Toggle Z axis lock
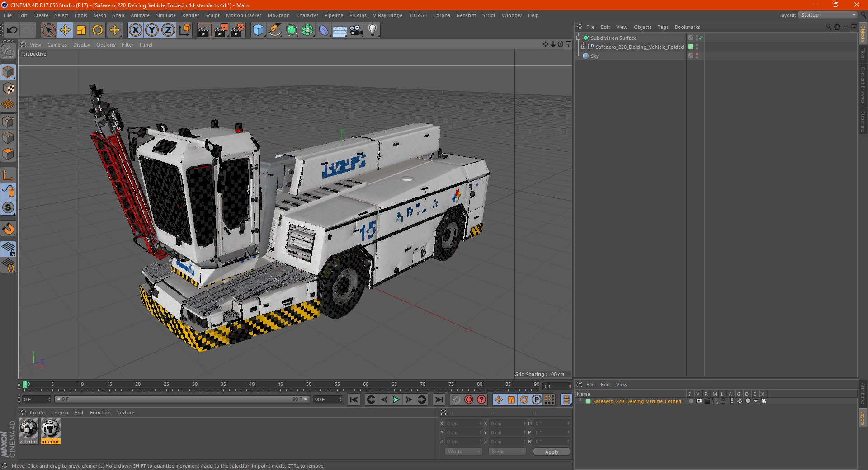This screenshot has height=470, width=868. click(x=168, y=30)
